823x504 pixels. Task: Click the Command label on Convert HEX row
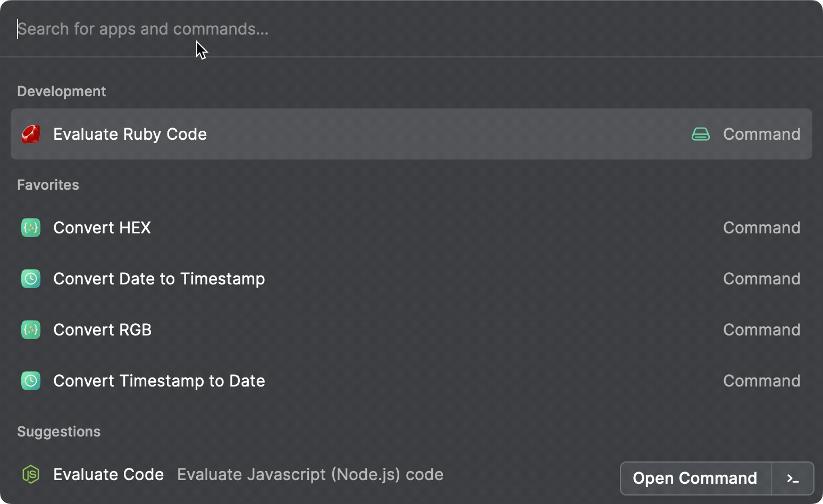click(x=761, y=228)
